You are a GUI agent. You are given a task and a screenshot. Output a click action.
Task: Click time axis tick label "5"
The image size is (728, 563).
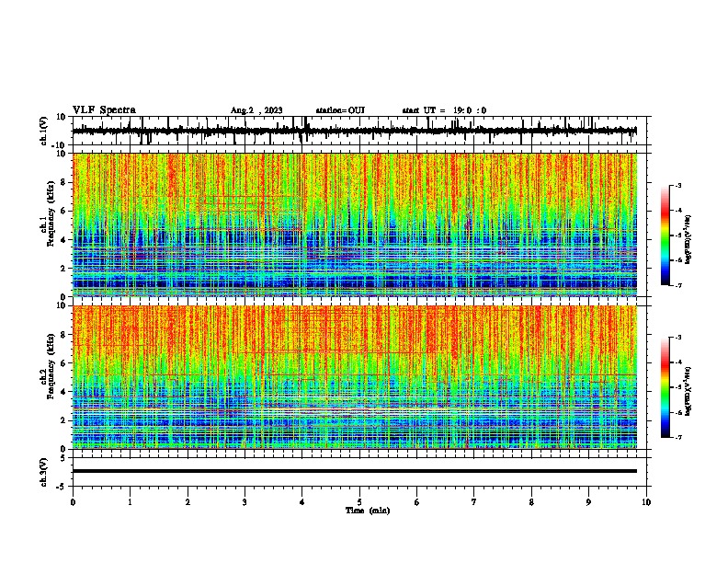pyautogui.click(x=359, y=502)
